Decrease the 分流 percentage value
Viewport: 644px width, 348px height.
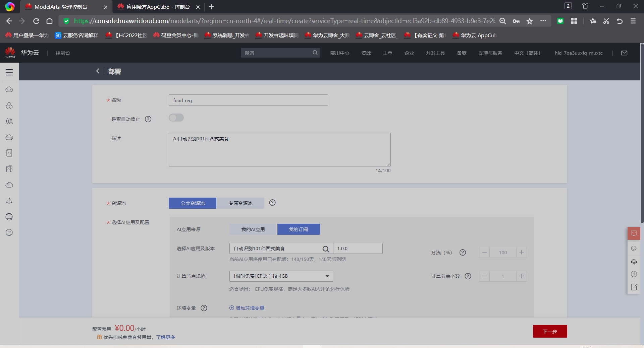point(484,253)
